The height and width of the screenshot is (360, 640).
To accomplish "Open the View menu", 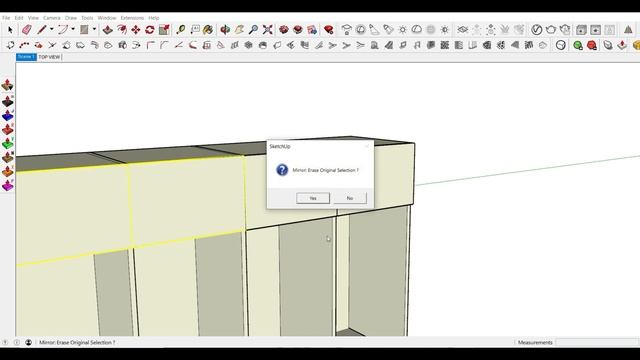I will [33, 18].
